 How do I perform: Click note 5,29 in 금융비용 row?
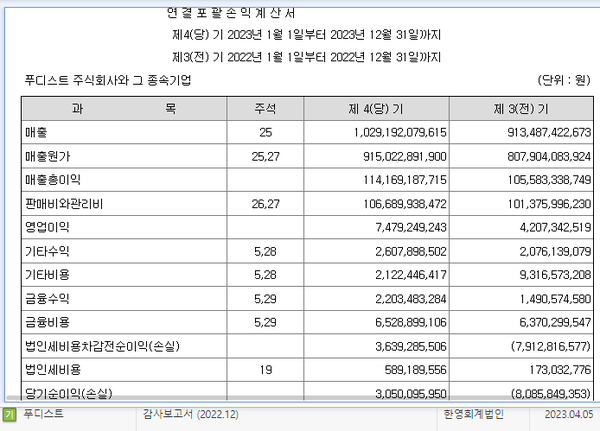(x=265, y=323)
